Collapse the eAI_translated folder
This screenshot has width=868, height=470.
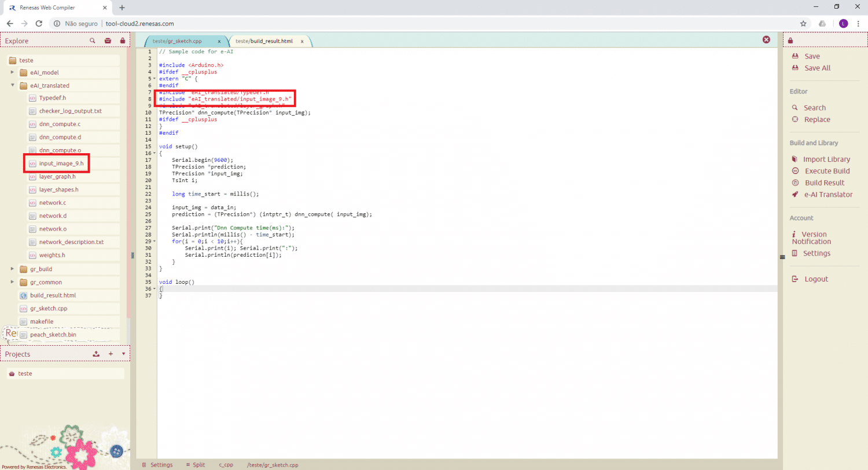(12, 86)
